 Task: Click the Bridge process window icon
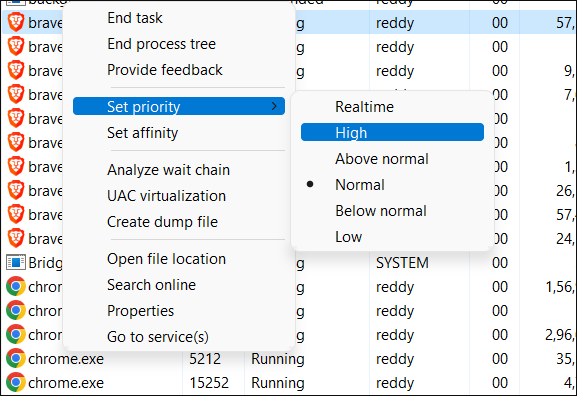16,263
